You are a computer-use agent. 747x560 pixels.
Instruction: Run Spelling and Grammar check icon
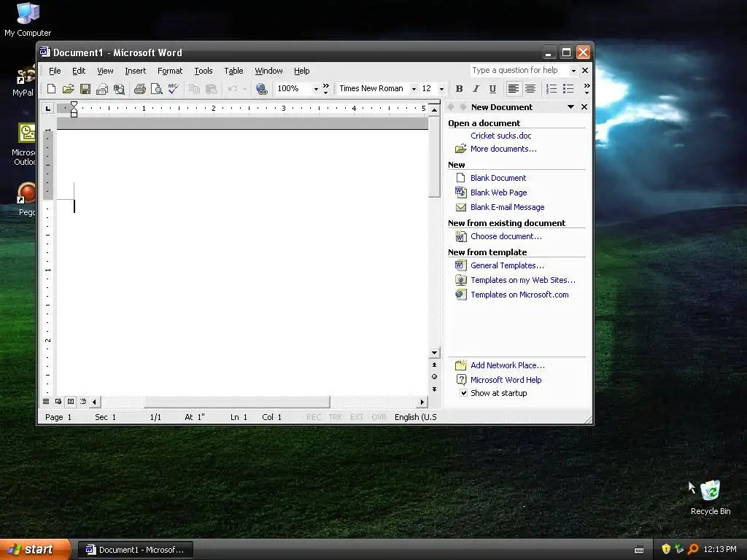click(174, 88)
